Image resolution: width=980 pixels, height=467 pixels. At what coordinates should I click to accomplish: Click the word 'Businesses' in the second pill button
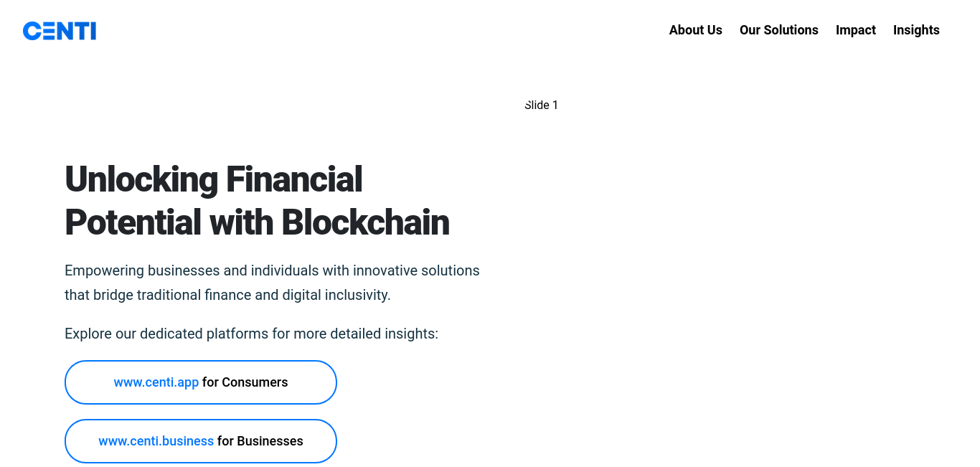[x=270, y=441]
